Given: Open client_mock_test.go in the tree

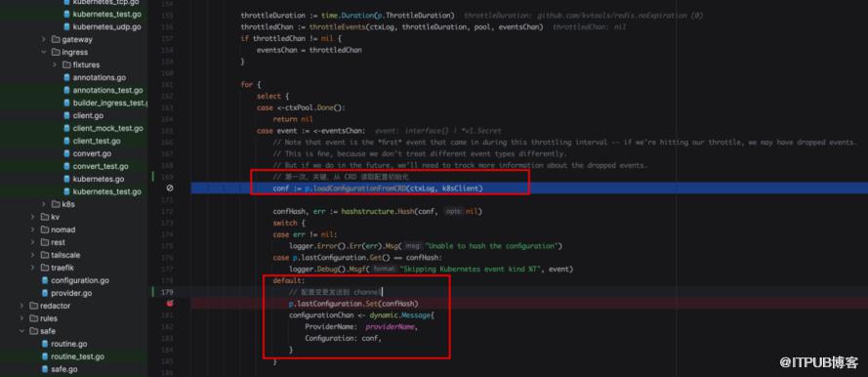Looking at the screenshot, I should (107, 128).
